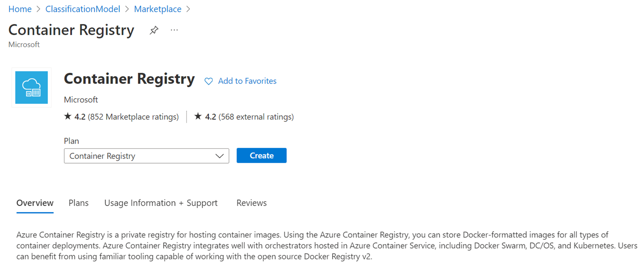Click the heart favorites icon
The height and width of the screenshot is (268, 644).
coord(209,81)
